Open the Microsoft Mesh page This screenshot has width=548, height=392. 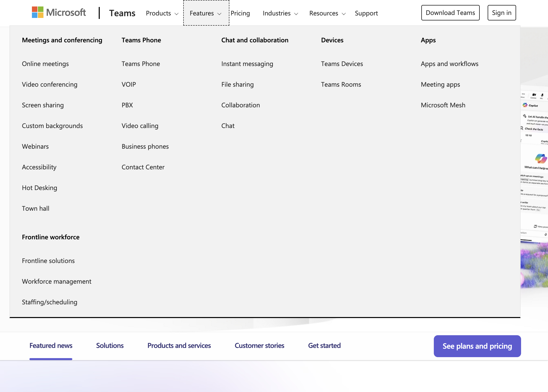(443, 105)
